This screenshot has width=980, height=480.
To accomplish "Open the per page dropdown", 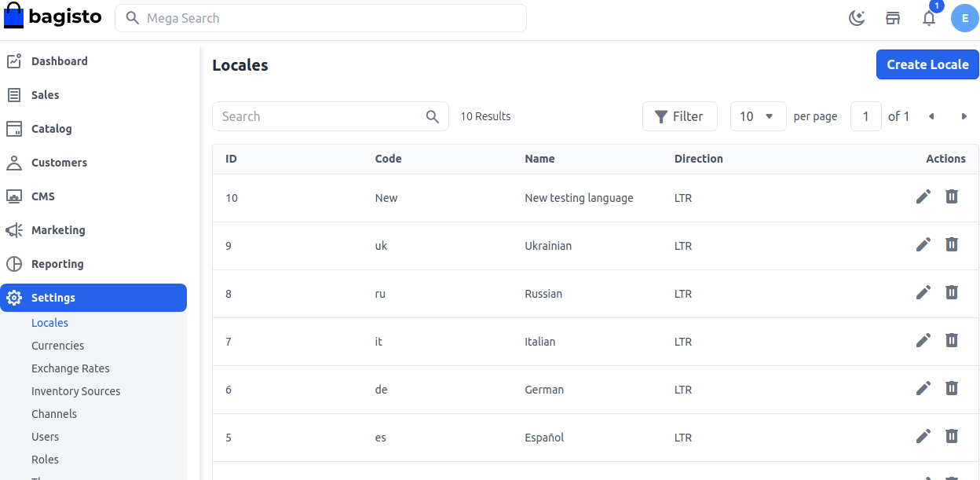I will click(758, 116).
